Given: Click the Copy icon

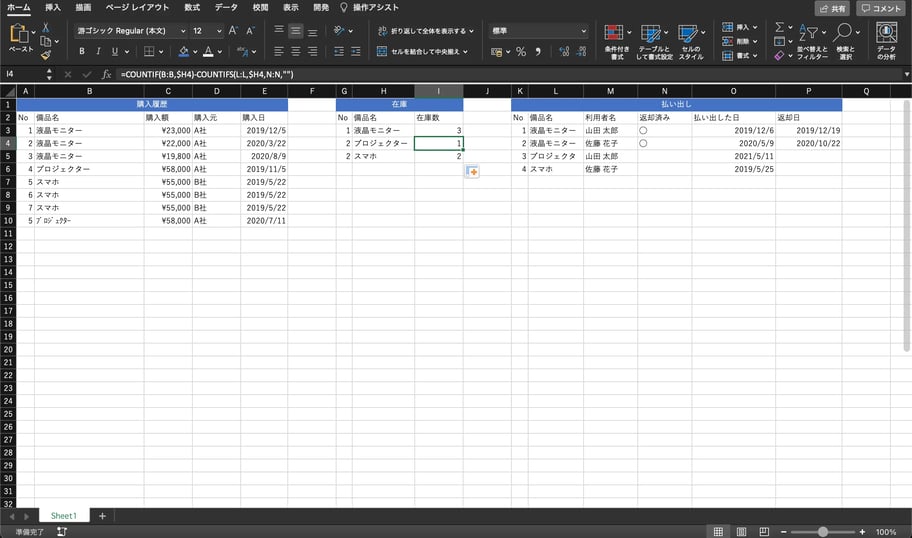Looking at the screenshot, I should [45, 41].
